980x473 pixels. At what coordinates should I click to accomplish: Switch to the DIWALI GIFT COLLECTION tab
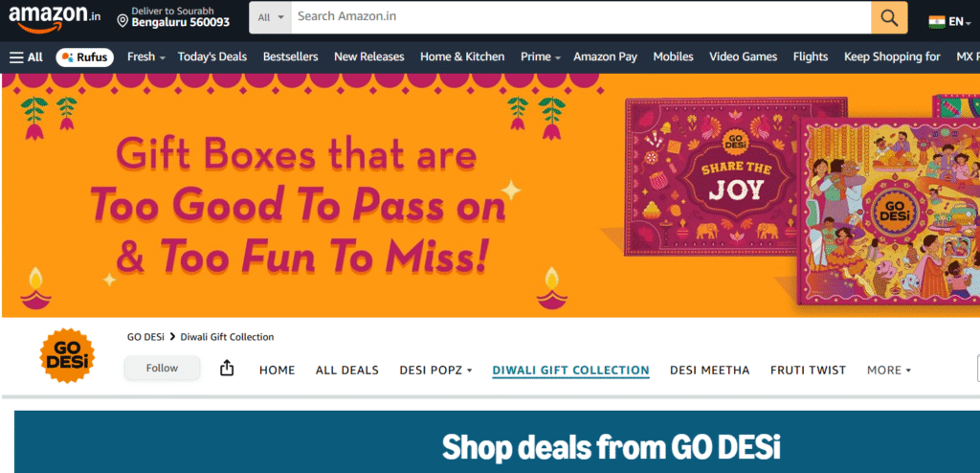pyautogui.click(x=570, y=371)
